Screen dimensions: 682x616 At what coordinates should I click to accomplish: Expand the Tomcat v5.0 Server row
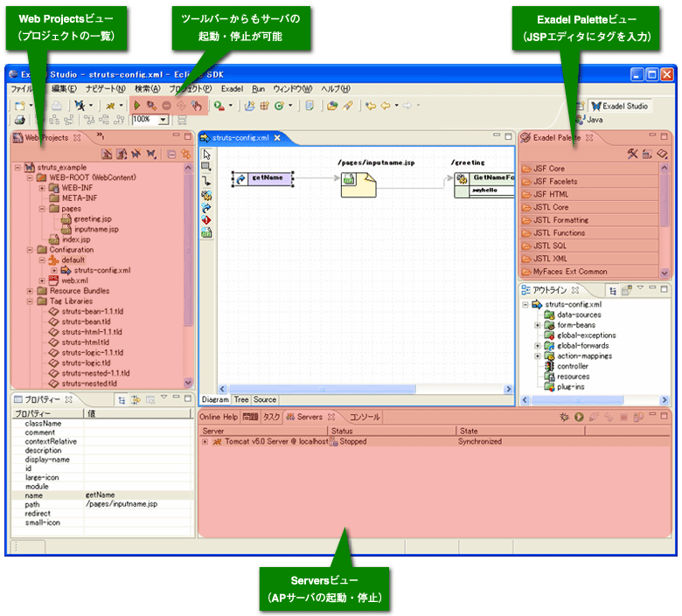205,441
